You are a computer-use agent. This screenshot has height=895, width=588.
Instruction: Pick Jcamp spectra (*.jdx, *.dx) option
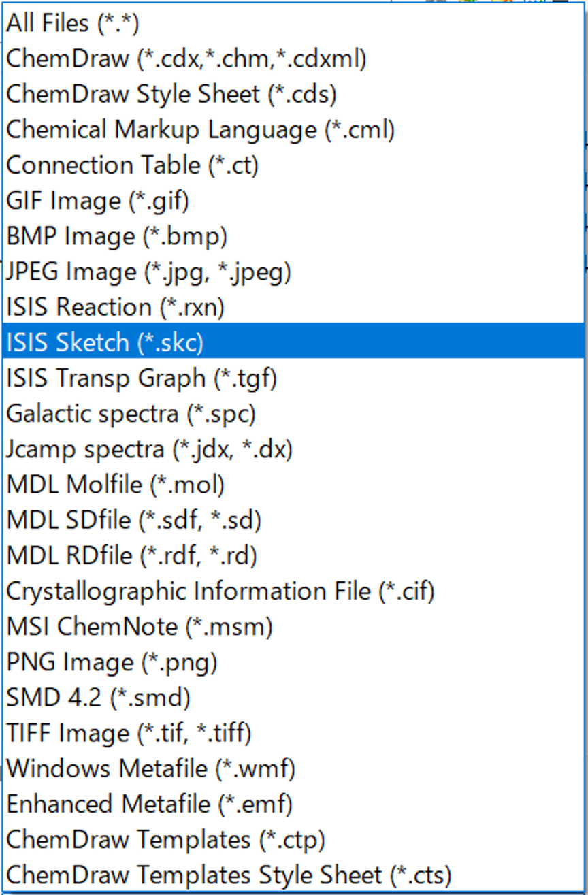150,449
